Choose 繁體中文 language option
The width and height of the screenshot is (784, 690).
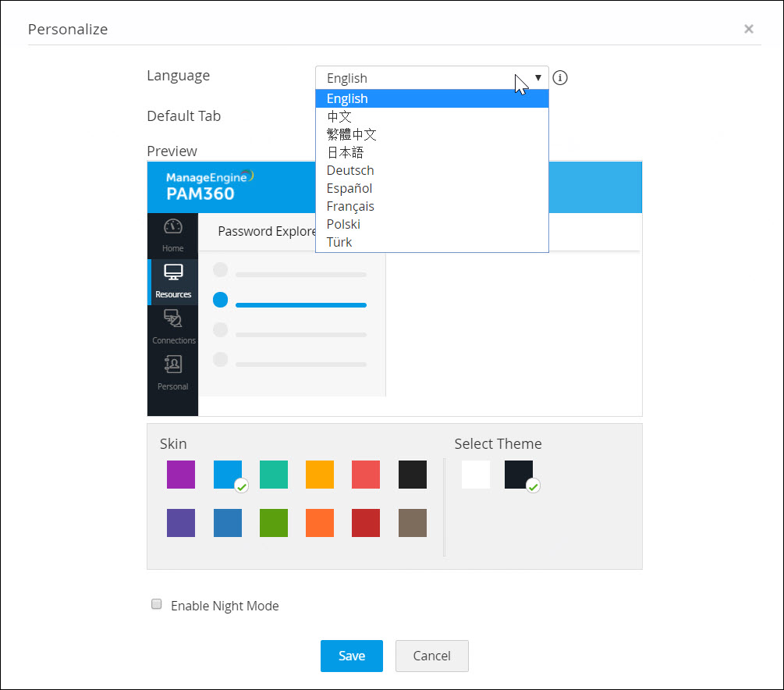tap(432, 134)
